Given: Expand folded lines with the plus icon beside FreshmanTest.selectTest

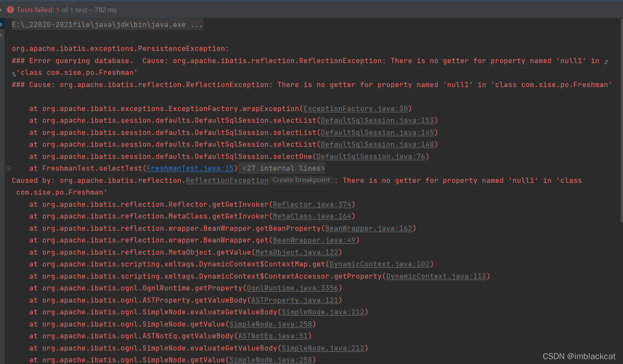Looking at the screenshot, I should click(x=8, y=168).
